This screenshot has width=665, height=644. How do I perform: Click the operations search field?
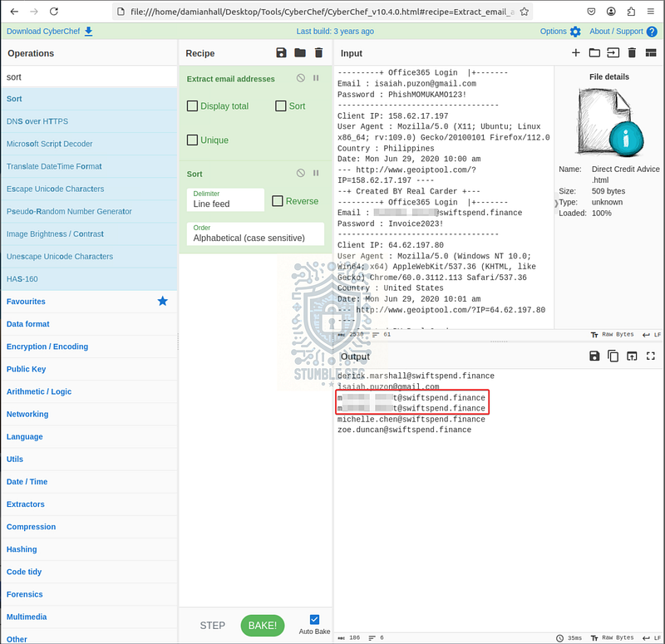[x=89, y=77]
